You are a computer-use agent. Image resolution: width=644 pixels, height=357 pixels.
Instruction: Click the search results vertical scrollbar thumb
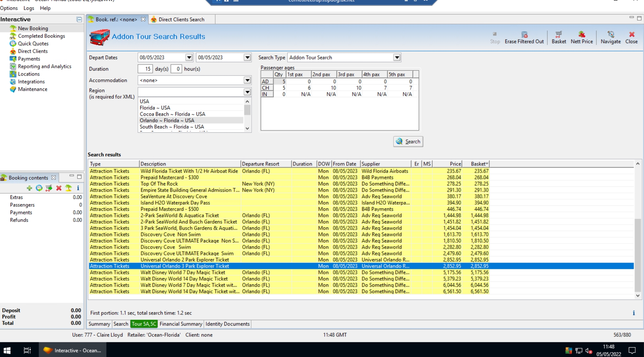pos(638,255)
